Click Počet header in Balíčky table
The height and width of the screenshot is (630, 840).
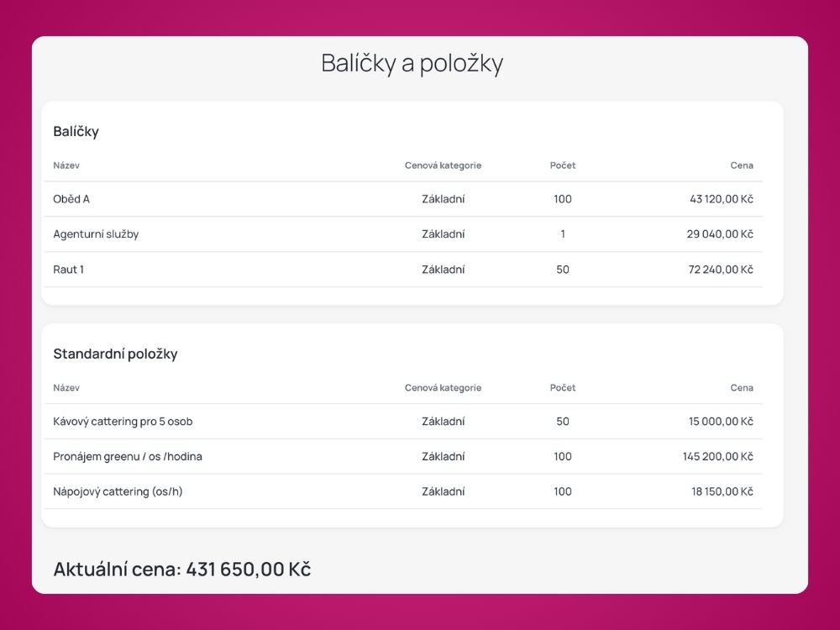pyautogui.click(x=563, y=165)
